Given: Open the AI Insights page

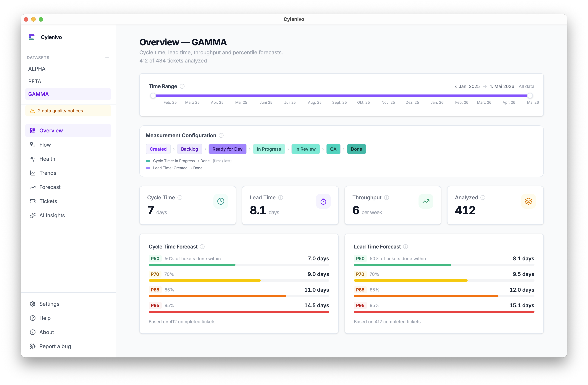Looking at the screenshot, I should [52, 215].
